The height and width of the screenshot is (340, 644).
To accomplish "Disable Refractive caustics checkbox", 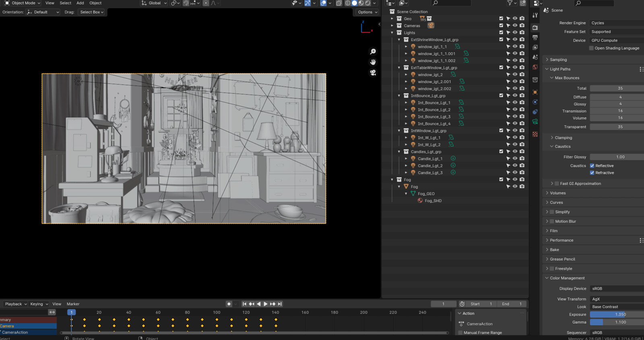I will (592, 173).
